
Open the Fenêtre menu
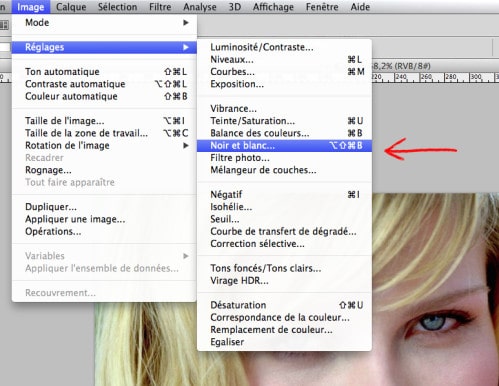[x=322, y=7]
